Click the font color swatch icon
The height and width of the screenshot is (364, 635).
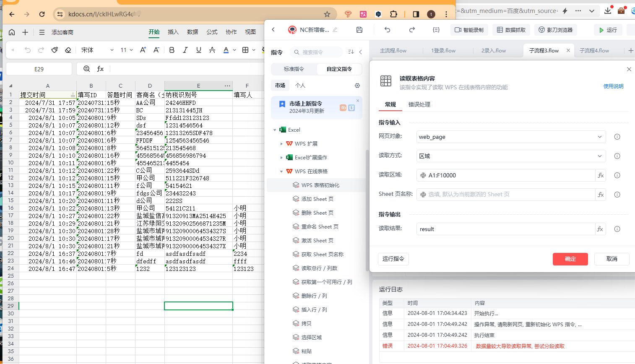coord(226,50)
